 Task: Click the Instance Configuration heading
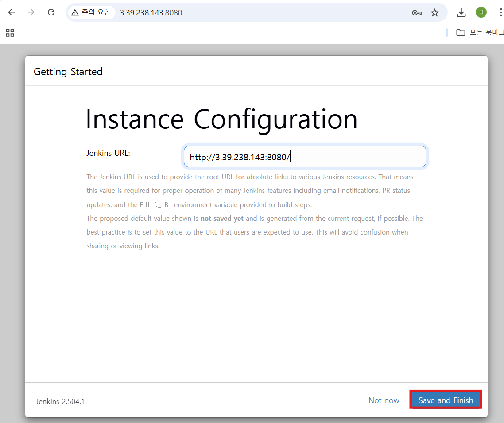(221, 119)
